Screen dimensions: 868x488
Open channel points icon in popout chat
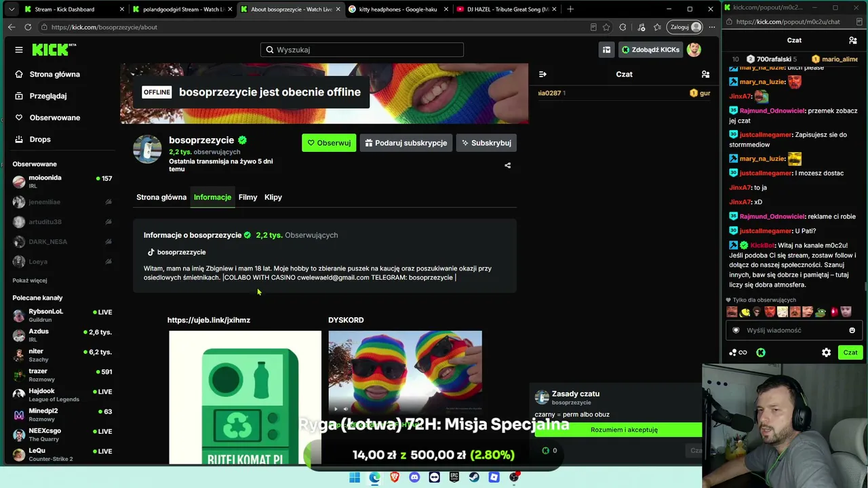(x=738, y=352)
